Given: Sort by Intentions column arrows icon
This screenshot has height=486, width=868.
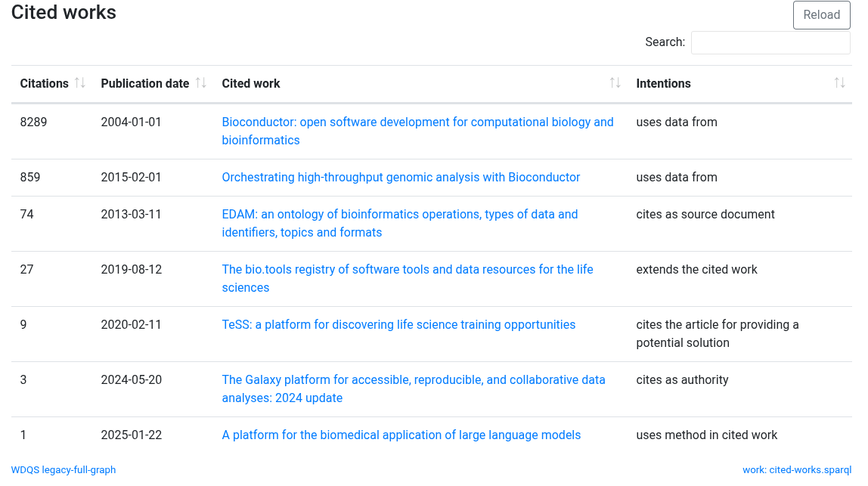Looking at the screenshot, I should point(839,83).
